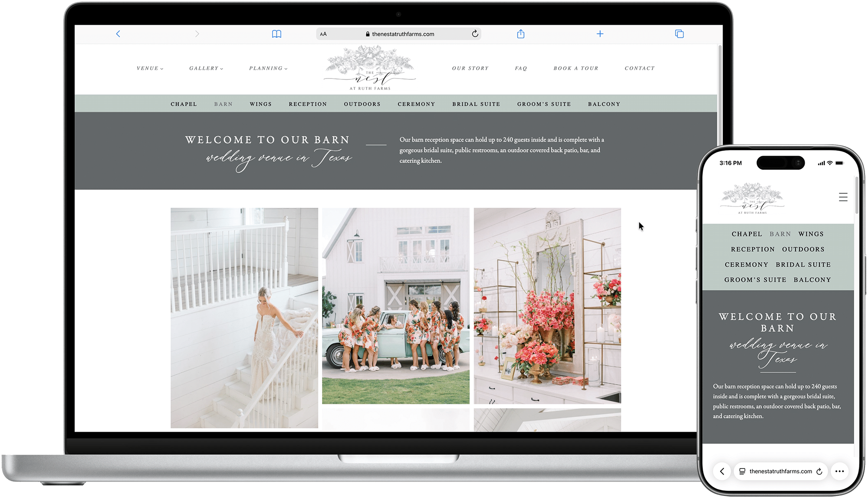This screenshot has width=868, height=498.
Task: Open the Book a Tour link
Action: (575, 69)
